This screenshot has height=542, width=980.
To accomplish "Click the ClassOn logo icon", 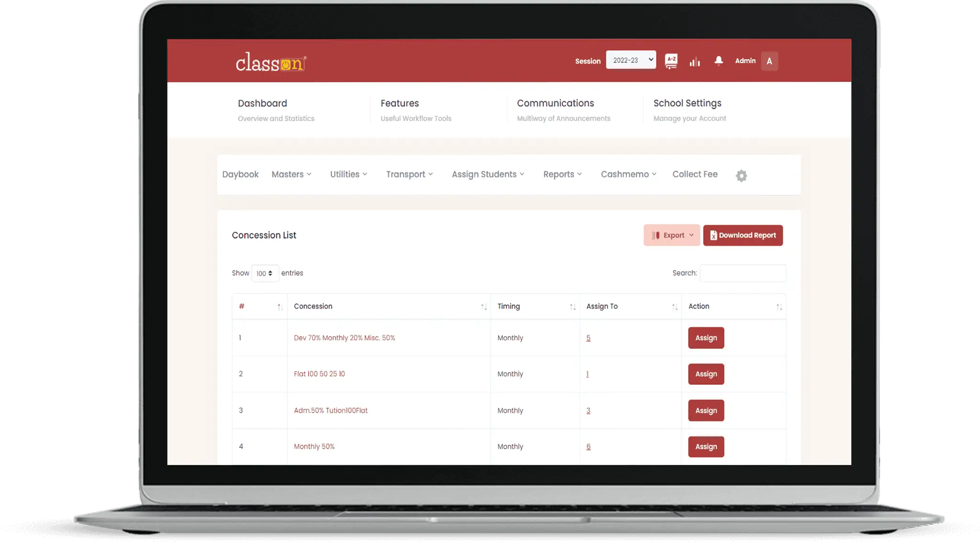I will click(272, 61).
